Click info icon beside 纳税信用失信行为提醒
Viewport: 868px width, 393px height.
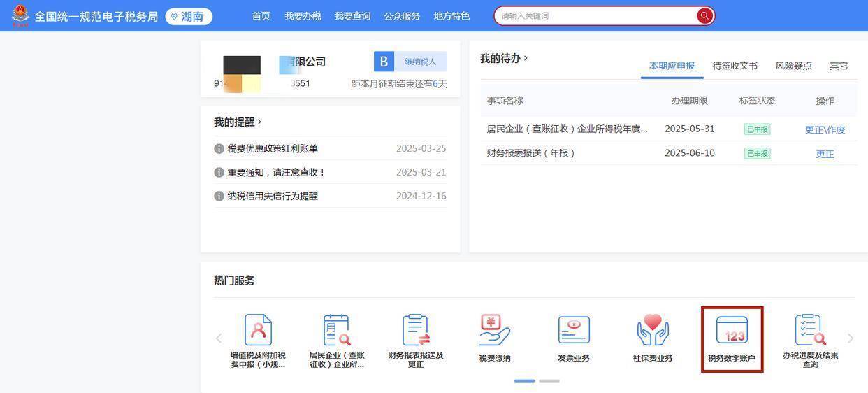(219, 196)
